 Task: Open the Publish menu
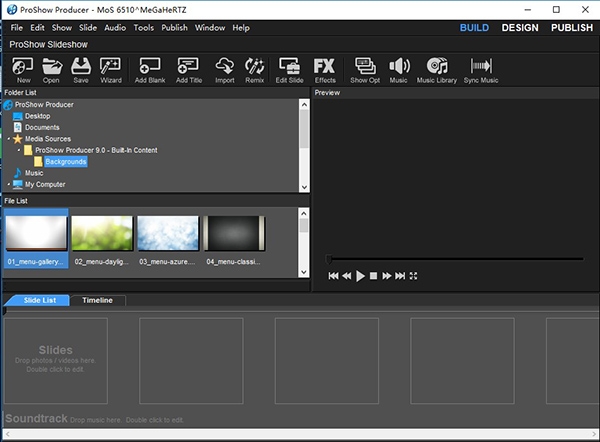click(x=174, y=28)
